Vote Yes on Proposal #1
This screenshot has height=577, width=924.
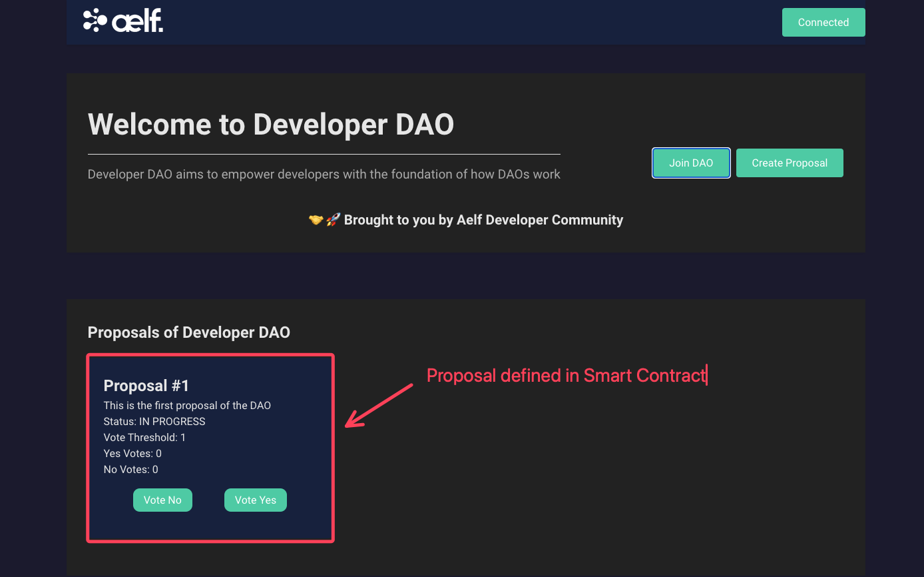pos(256,500)
